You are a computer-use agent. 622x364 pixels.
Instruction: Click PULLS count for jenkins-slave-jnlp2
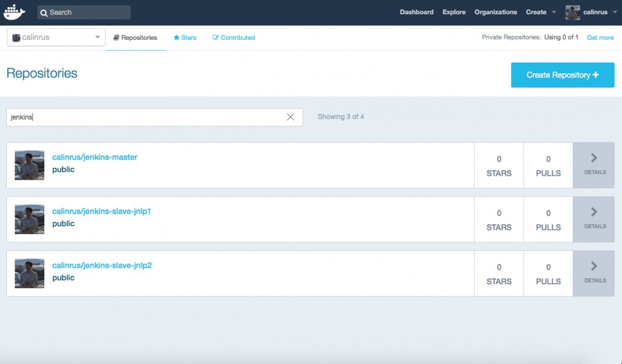click(x=548, y=274)
